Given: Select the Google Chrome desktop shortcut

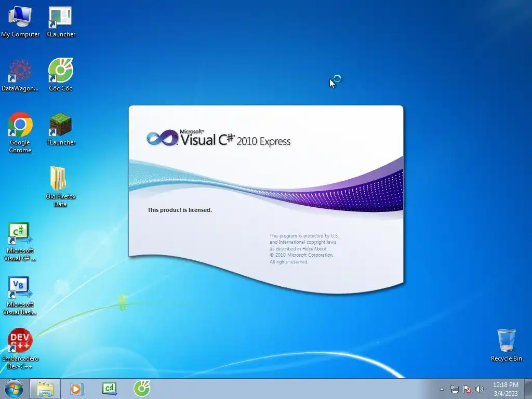Looking at the screenshot, I should [20, 132].
